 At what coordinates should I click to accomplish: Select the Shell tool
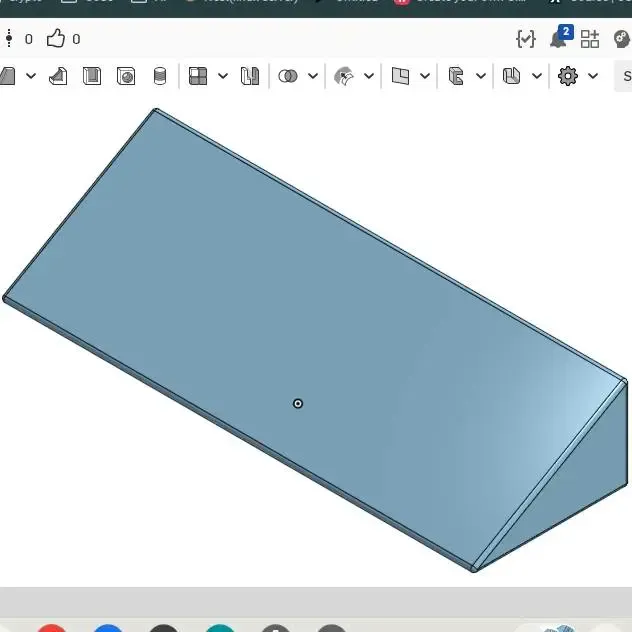(92, 76)
